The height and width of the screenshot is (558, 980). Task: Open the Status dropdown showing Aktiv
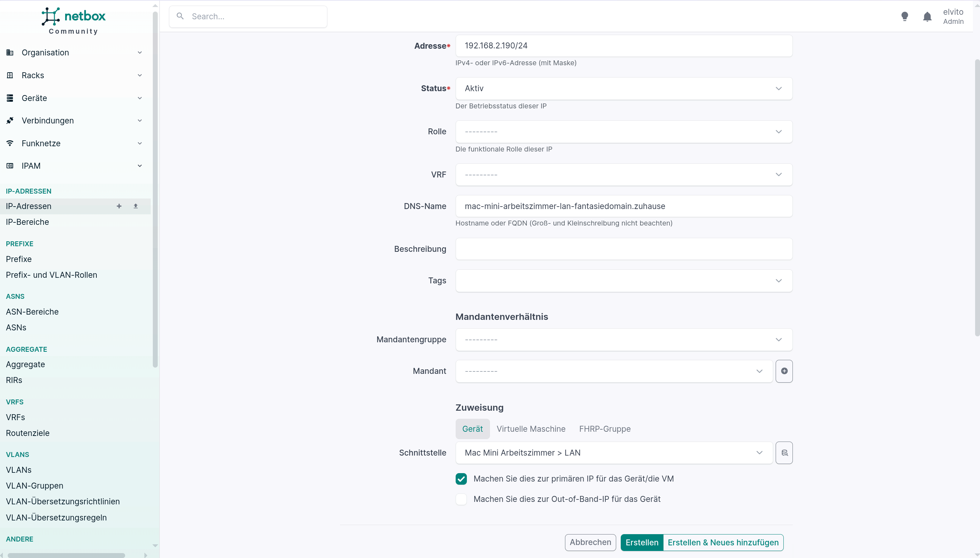tap(624, 88)
